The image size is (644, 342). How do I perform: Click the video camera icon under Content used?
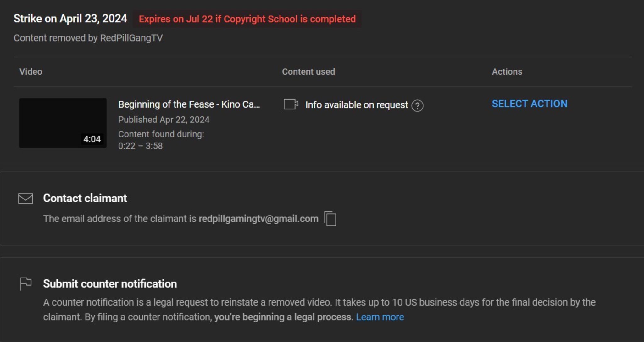pyautogui.click(x=291, y=104)
